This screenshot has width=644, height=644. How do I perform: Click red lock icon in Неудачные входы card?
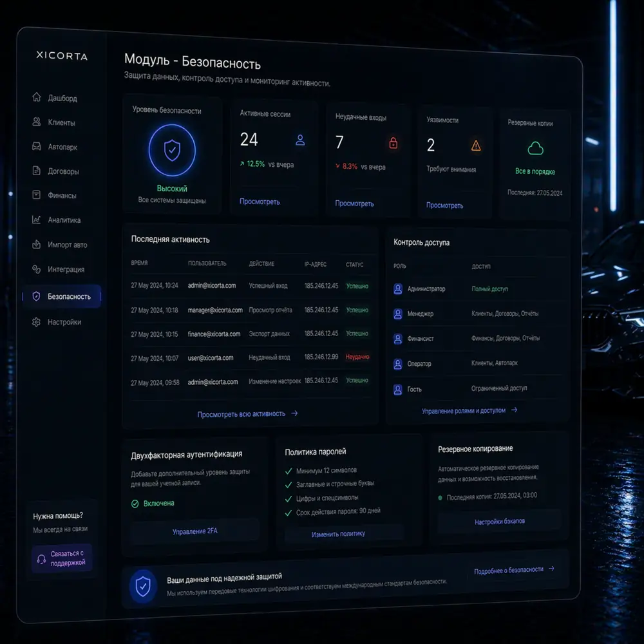click(393, 142)
